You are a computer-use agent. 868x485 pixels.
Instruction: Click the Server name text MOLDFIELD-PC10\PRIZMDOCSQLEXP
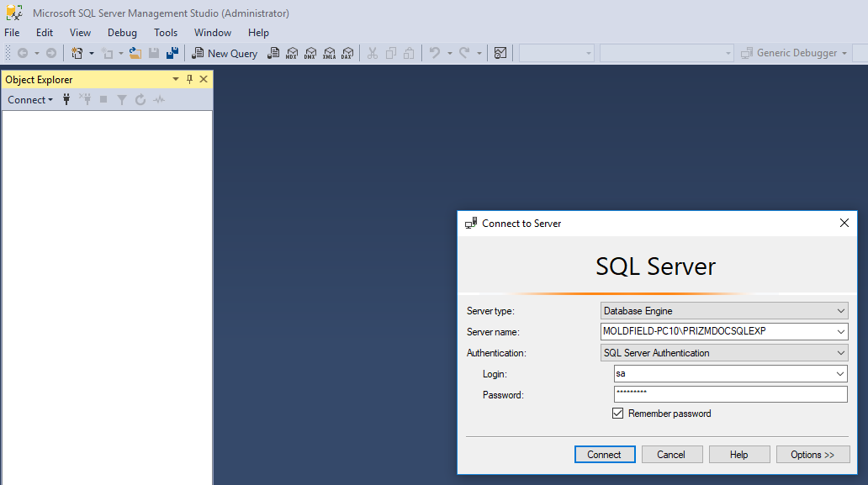(x=684, y=331)
